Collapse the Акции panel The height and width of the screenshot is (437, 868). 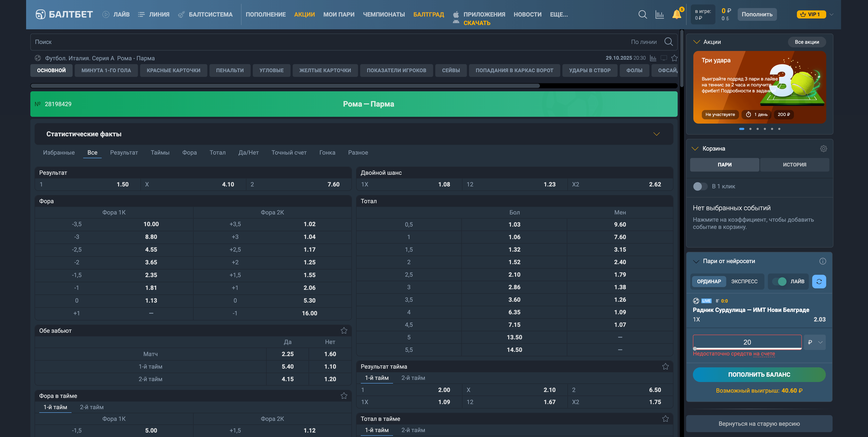click(x=697, y=42)
